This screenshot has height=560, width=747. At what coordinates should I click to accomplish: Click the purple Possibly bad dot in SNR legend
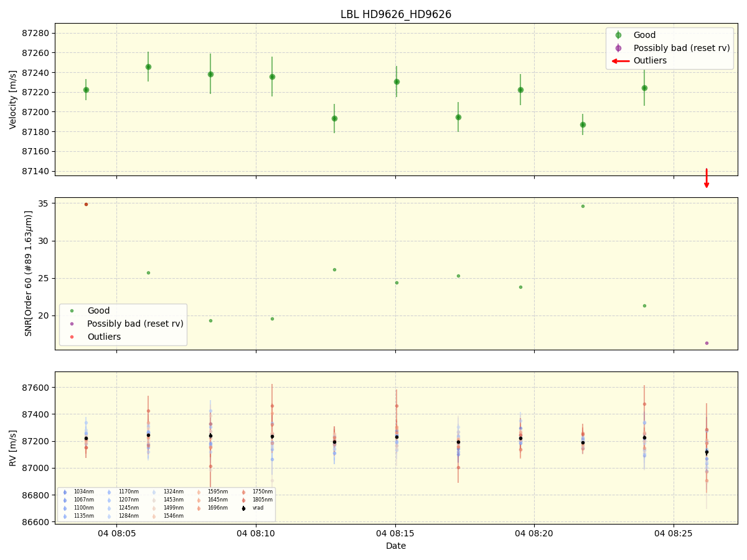[72, 324]
